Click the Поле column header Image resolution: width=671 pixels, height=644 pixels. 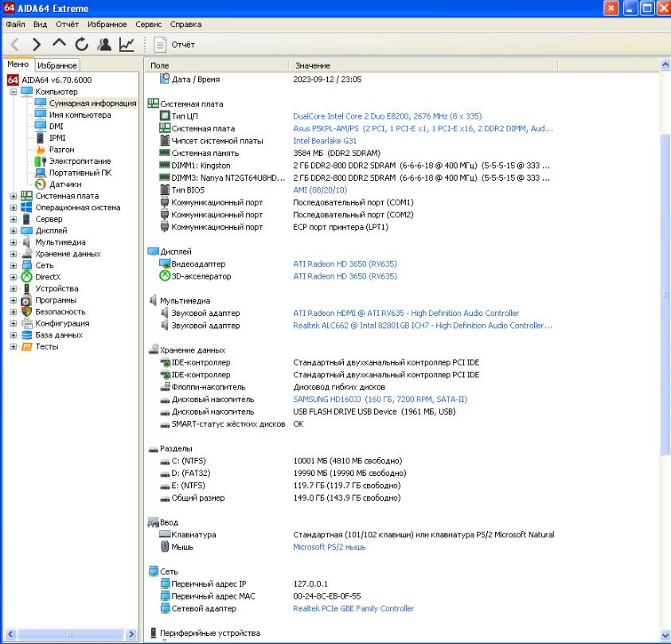[x=217, y=65]
